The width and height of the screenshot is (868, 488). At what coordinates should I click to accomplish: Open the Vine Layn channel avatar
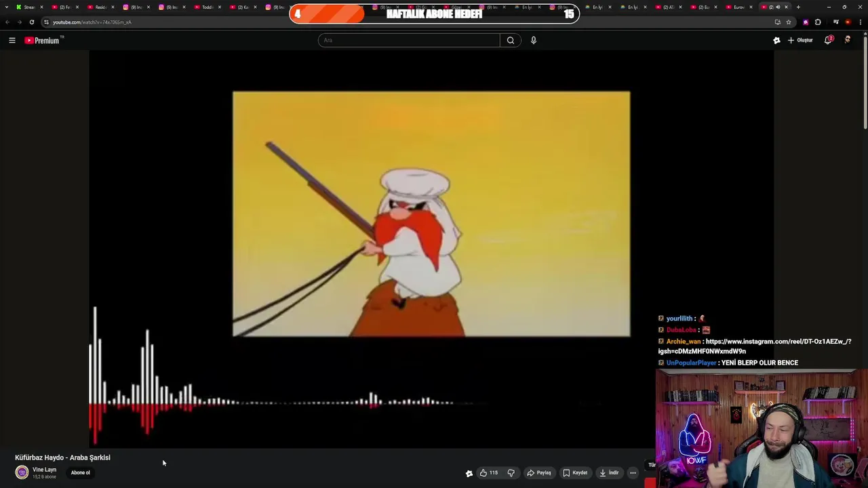(22, 472)
